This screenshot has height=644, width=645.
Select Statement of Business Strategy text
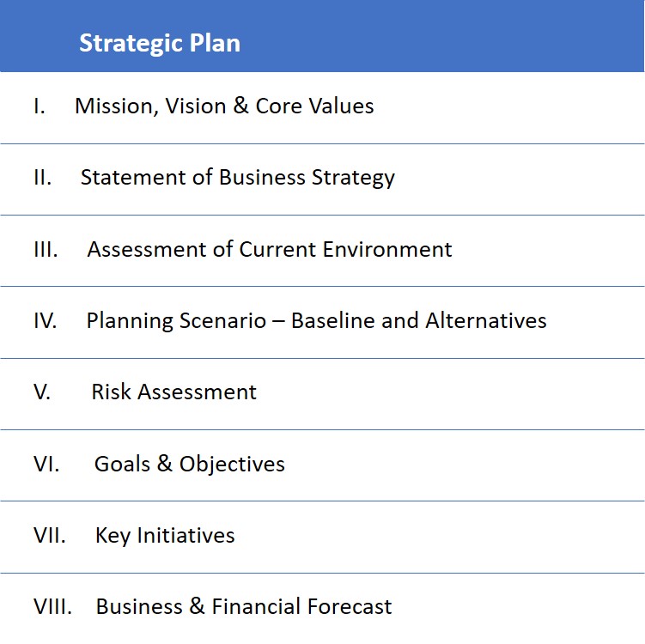point(238,178)
